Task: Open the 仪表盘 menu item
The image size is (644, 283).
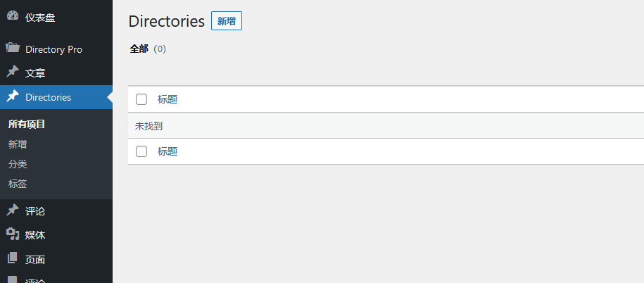Action: click(40, 18)
